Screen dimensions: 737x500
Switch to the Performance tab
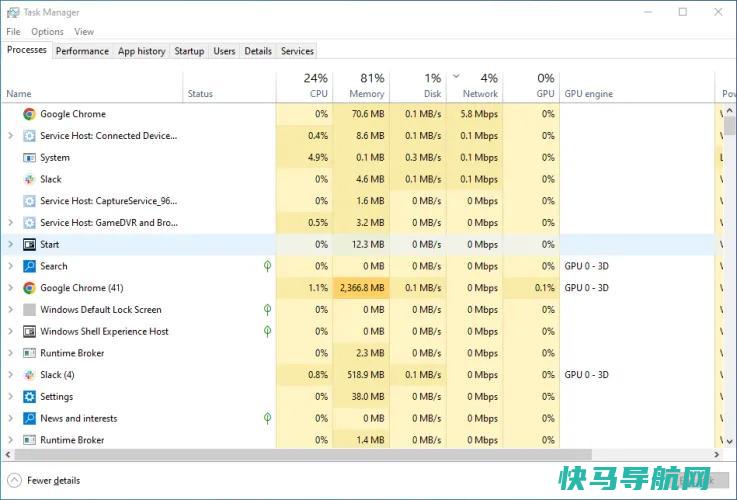(x=82, y=51)
